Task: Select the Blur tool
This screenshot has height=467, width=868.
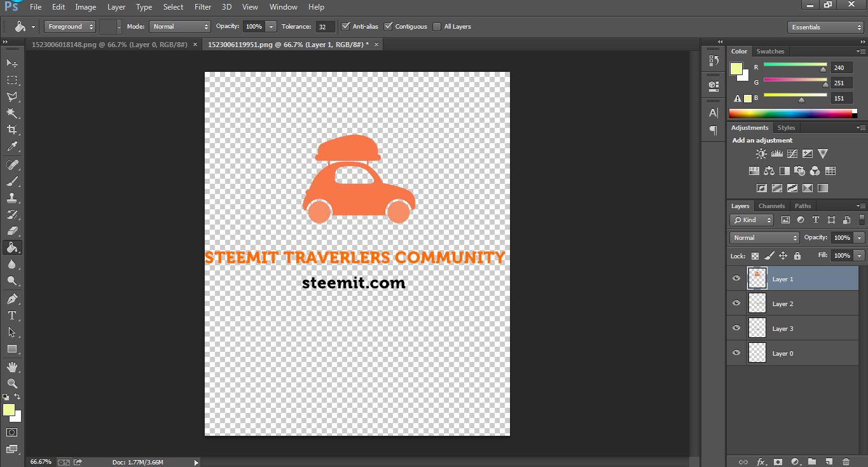Action: (12, 264)
